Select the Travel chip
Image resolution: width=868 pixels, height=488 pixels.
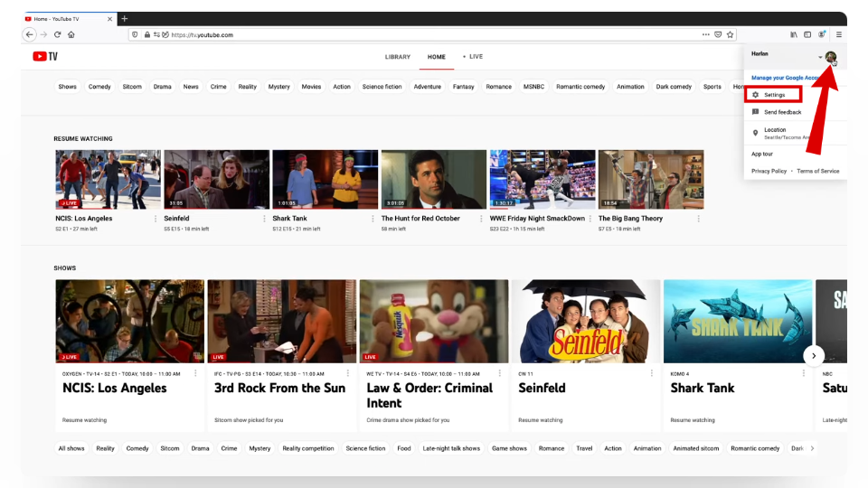click(584, 448)
